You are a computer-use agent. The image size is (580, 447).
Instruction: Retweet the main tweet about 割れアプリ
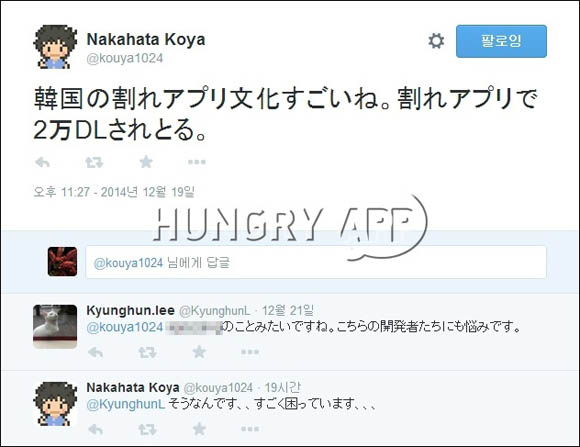coord(94,162)
